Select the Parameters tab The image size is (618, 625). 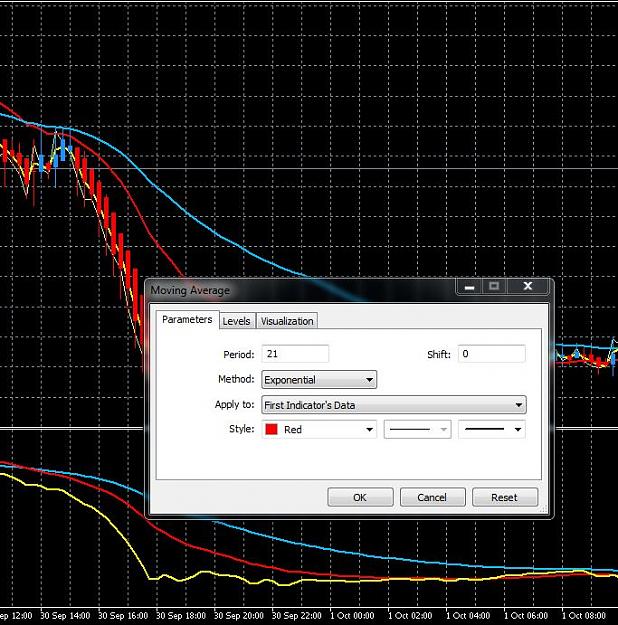pyautogui.click(x=187, y=320)
